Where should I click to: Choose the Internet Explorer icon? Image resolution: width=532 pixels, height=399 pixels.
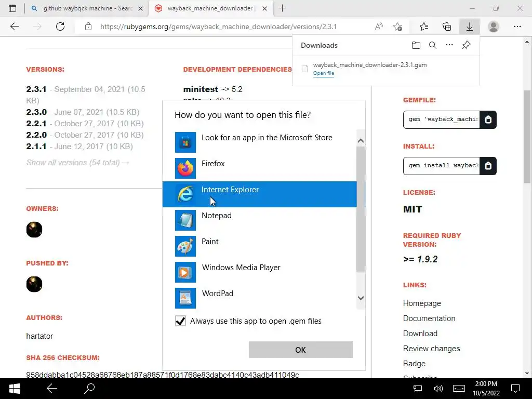[185, 194]
